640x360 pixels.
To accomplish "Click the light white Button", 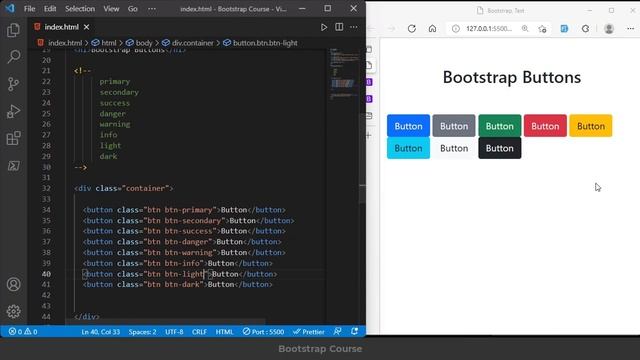I will tap(454, 148).
